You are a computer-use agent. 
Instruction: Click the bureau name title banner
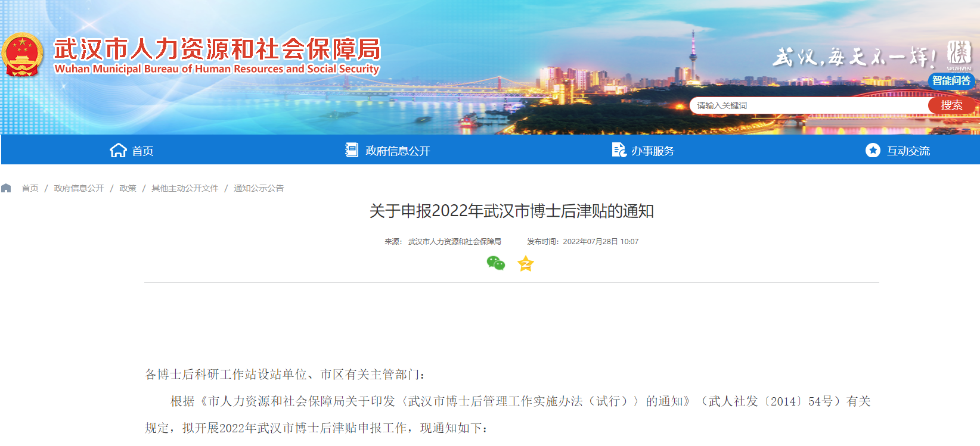click(217, 56)
